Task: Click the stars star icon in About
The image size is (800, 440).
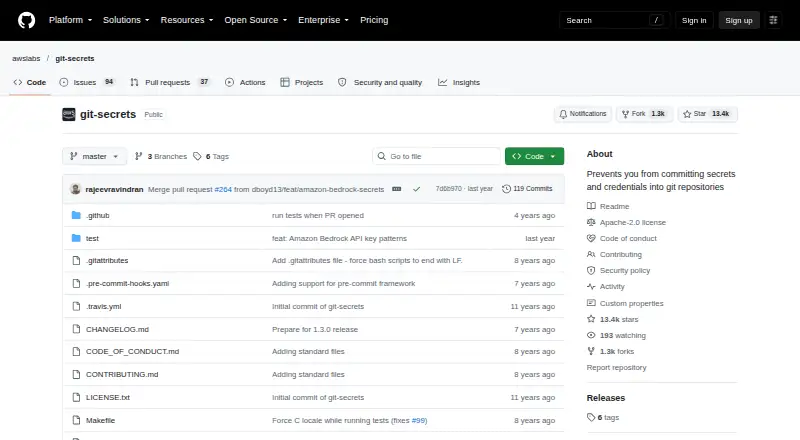Action: pyautogui.click(x=591, y=319)
